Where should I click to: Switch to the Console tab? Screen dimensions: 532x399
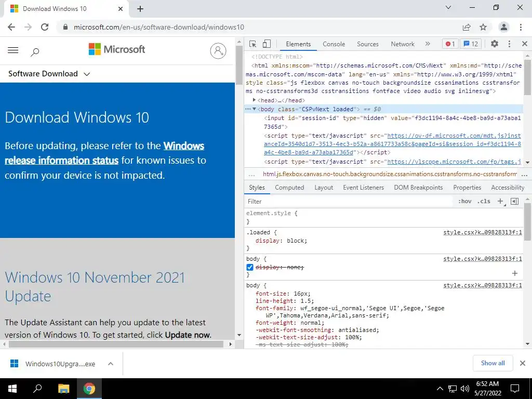click(x=334, y=44)
